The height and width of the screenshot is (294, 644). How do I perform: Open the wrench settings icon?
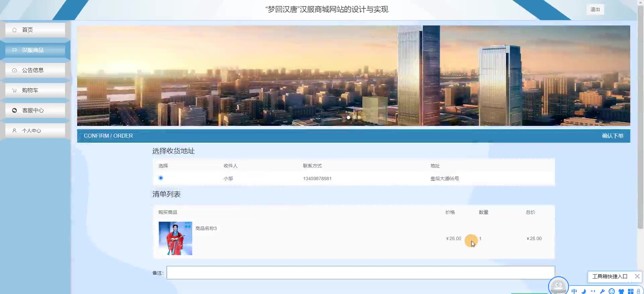[602, 291]
